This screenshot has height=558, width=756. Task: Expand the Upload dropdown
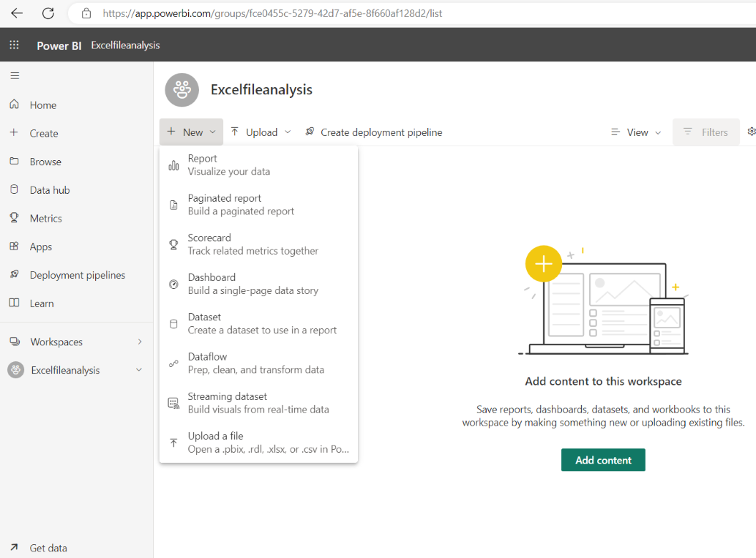click(x=261, y=132)
